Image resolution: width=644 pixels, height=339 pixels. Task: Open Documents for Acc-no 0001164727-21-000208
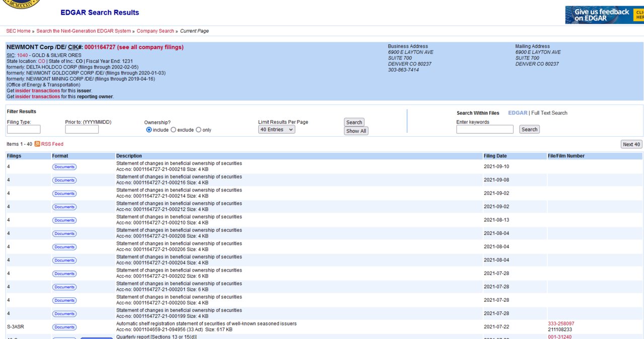tap(64, 234)
